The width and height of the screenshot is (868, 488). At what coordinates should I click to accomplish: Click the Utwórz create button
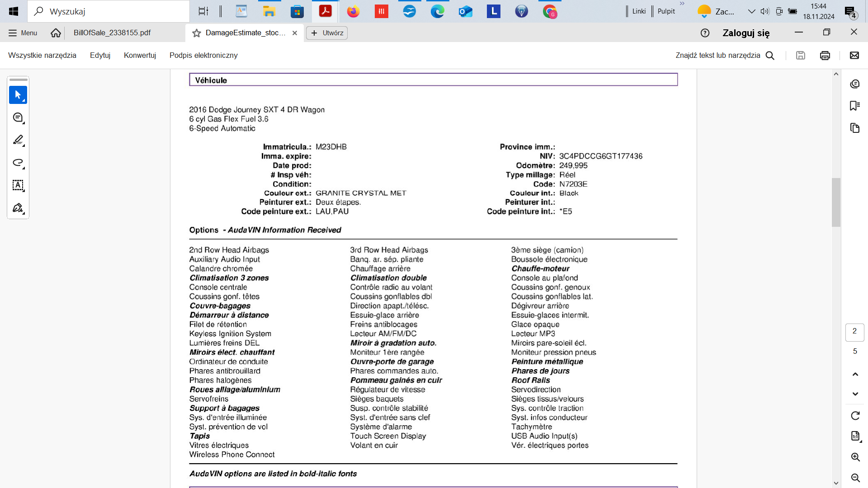click(327, 33)
